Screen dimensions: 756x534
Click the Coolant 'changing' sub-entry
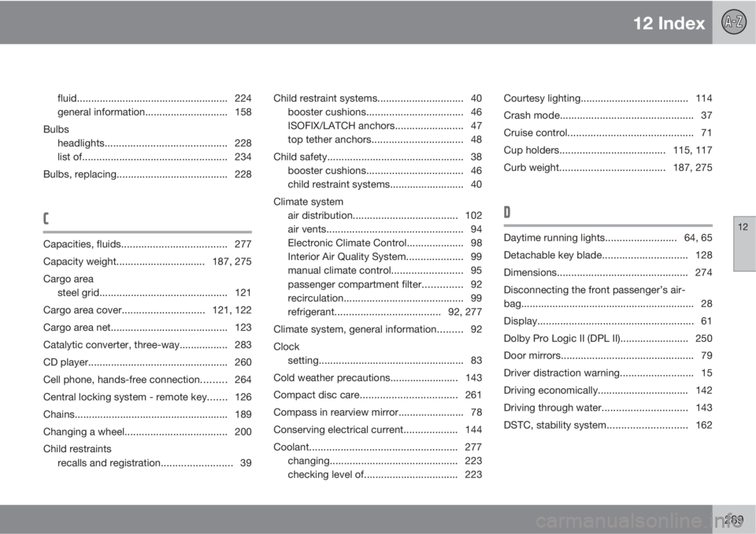pyautogui.click(x=385, y=461)
